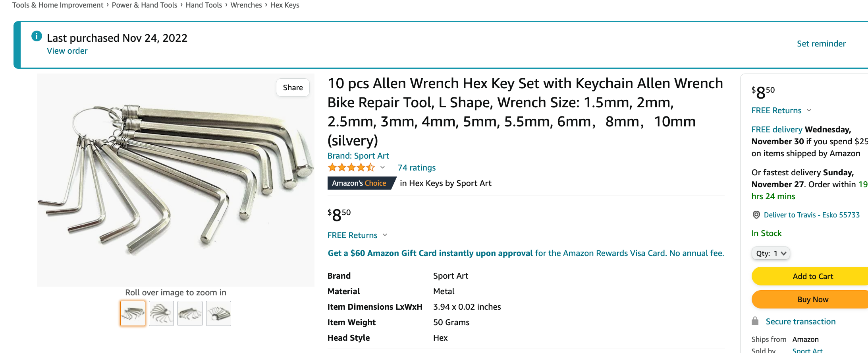Click the Set reminder link
868x353 pixels.
pos(821,44)
